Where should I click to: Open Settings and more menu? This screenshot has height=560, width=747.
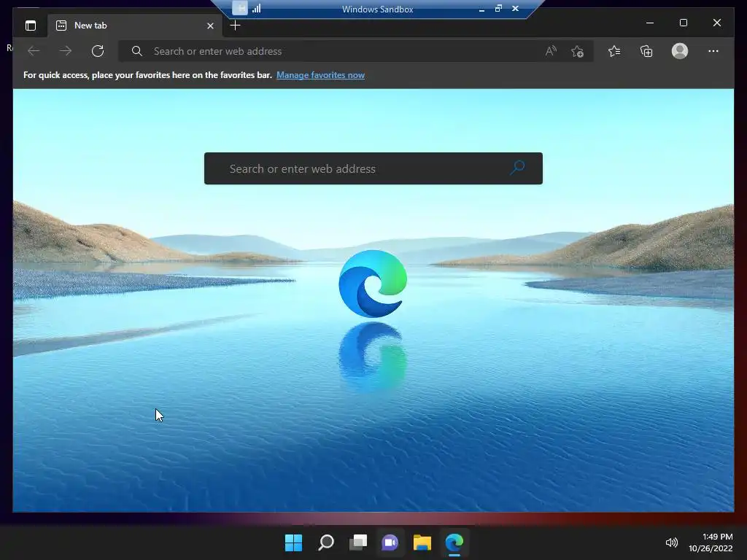[713, 51]
